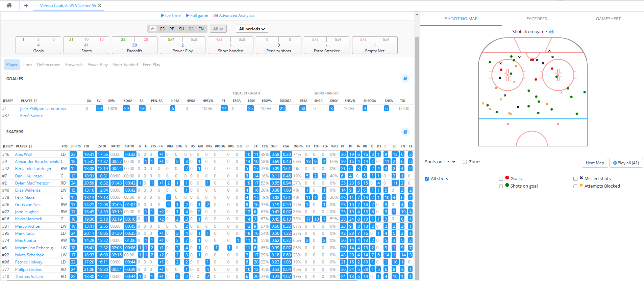Click the home icon in tab bar
Viewport: 644px width, 281px height.
pyautogui.click(x=9, y=5)
